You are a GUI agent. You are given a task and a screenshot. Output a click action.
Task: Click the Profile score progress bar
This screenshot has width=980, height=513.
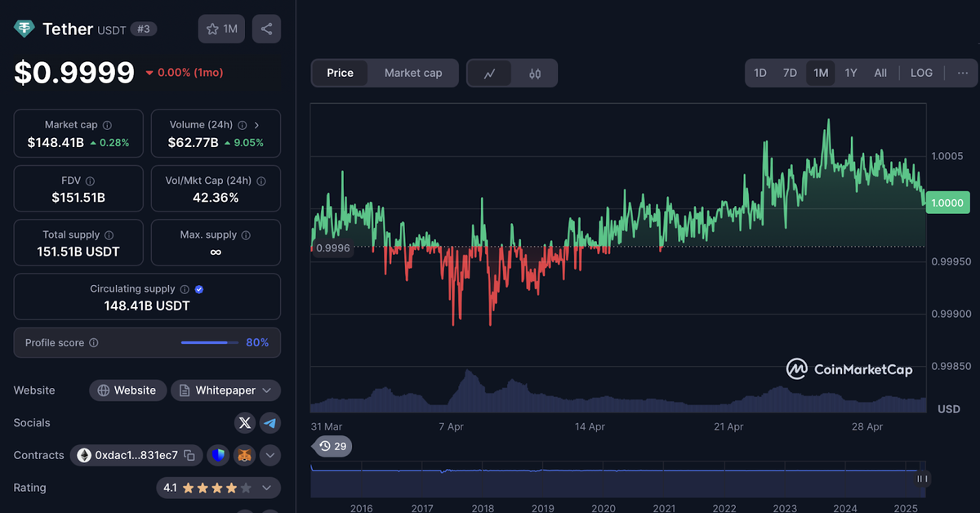click(209, 342)
